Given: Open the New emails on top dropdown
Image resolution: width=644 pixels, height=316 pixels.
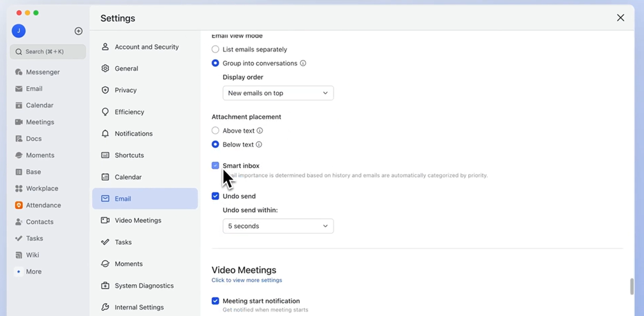Looking at the screenshot, I should point(278,93).
